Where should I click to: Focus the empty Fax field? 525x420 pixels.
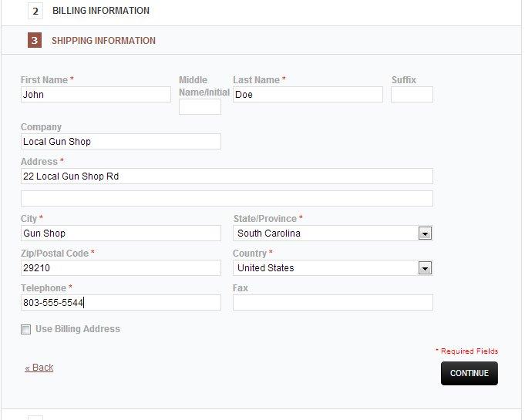(333, 303)
